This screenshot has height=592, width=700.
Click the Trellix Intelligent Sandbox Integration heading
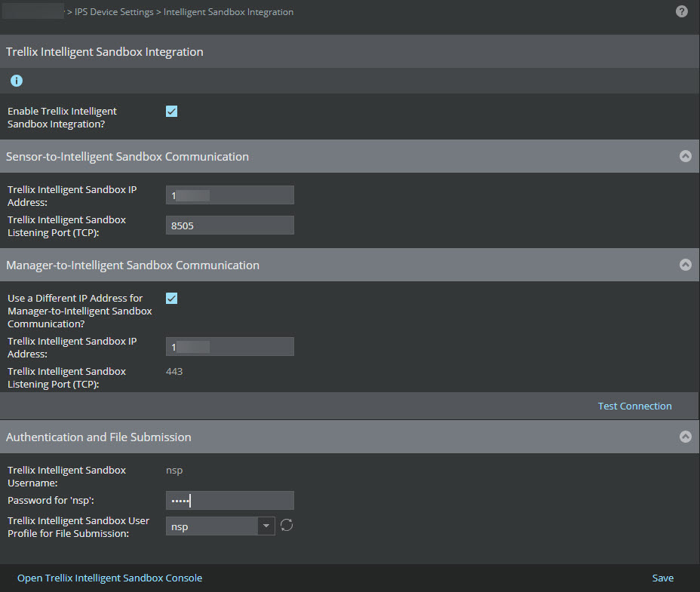pyautogui.click(x=104, y=52)
